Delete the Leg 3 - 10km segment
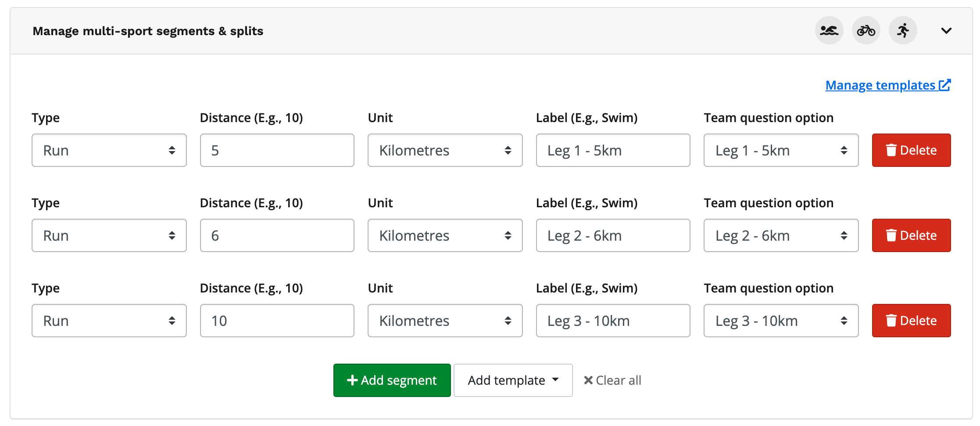The width and height of the screenshot is (980, 426). pyautogui.click(x=911, y=321)
